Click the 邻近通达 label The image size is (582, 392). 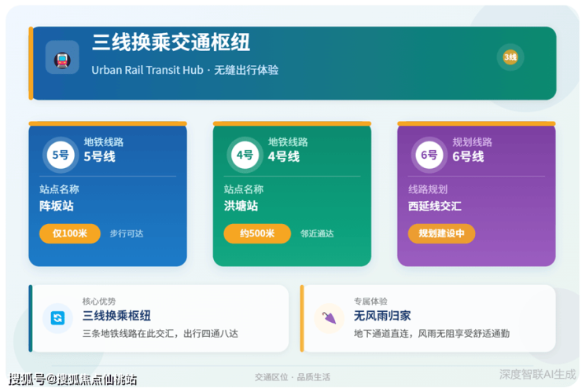(x=317, y=233)
